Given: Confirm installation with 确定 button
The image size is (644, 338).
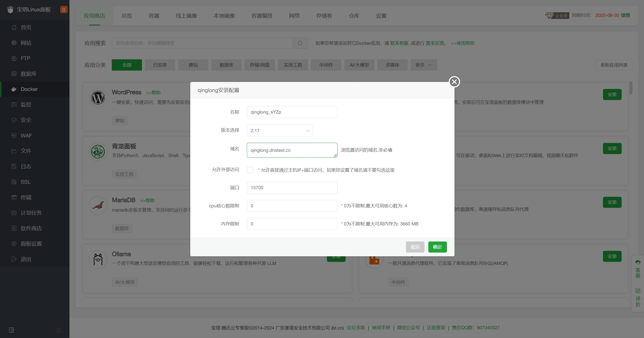Looking at the screenshot, I should [437, 247].
